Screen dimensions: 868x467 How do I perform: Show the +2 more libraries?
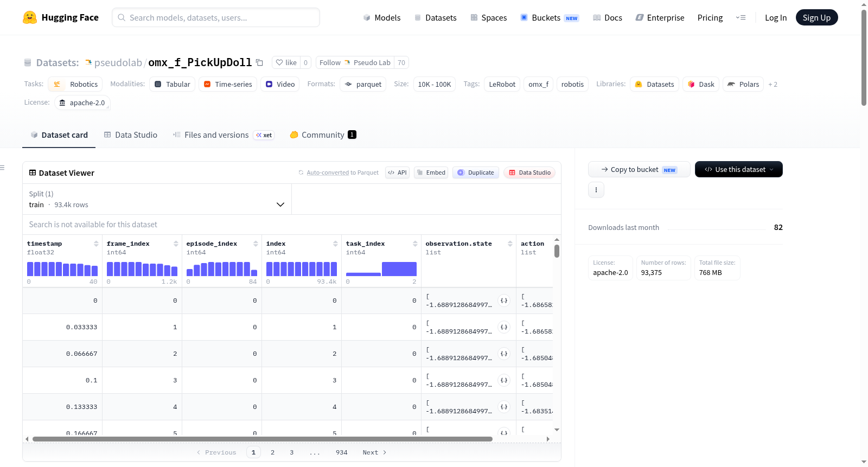coord(773,84)
